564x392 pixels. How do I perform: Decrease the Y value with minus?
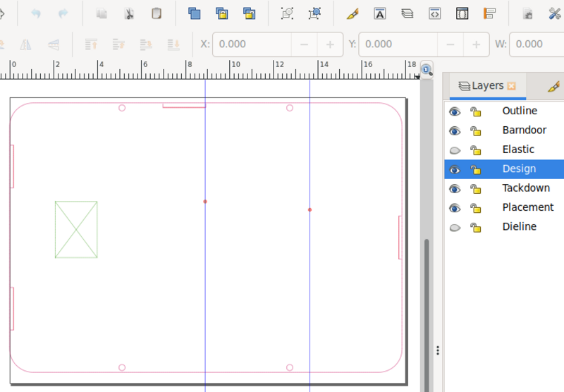(x=450, y=44)
